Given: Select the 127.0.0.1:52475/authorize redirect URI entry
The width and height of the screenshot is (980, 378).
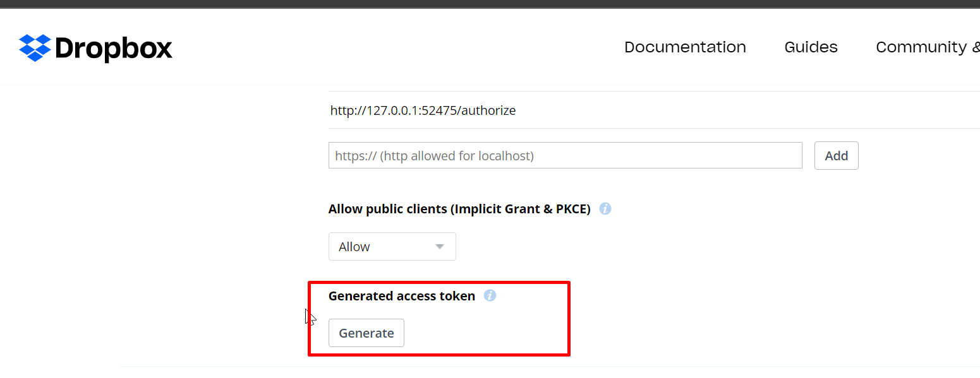Looking at the screenshot, I should point(423,110).
